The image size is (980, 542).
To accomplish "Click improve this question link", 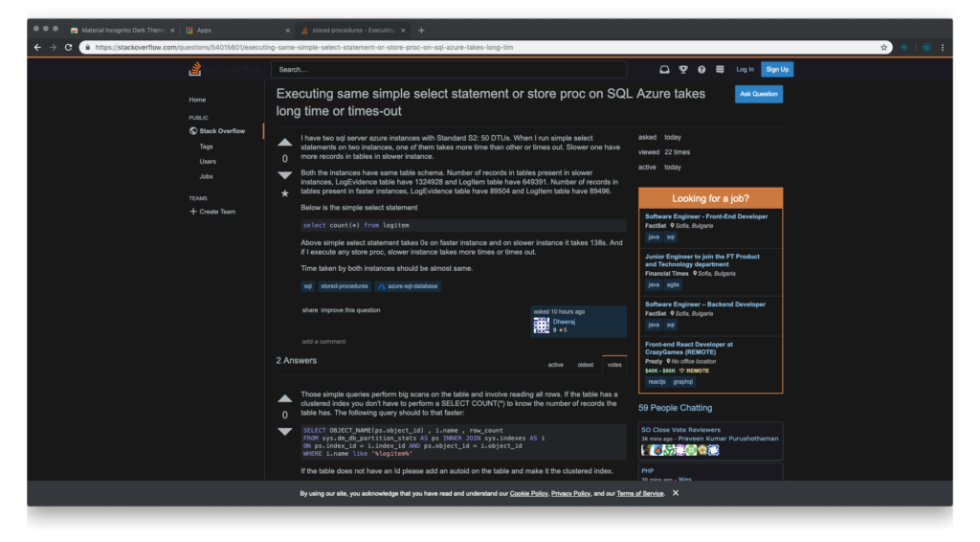I will pyautogui.click(x=350, y=310).
